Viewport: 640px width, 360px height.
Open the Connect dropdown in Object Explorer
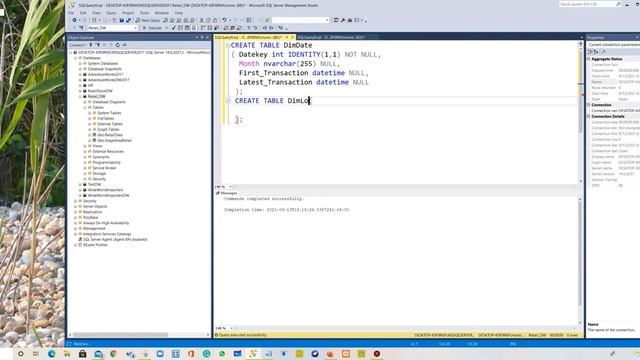[x=78, y=45]
